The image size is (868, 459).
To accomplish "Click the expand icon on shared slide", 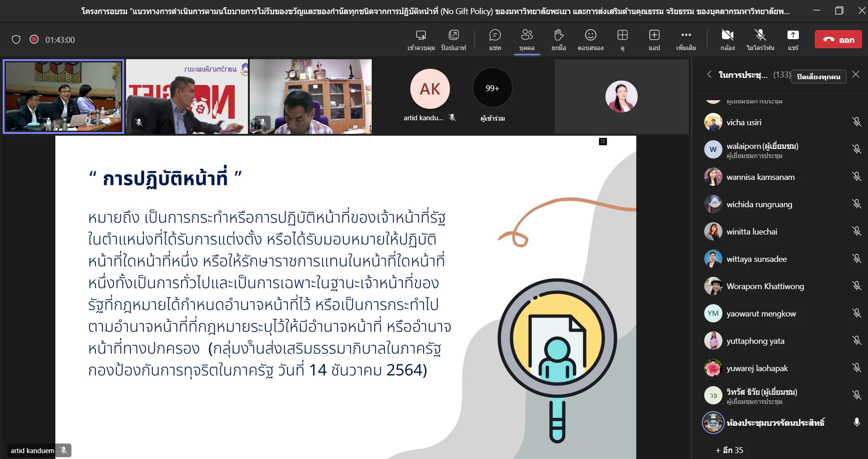I will click(x=603, y=142).
